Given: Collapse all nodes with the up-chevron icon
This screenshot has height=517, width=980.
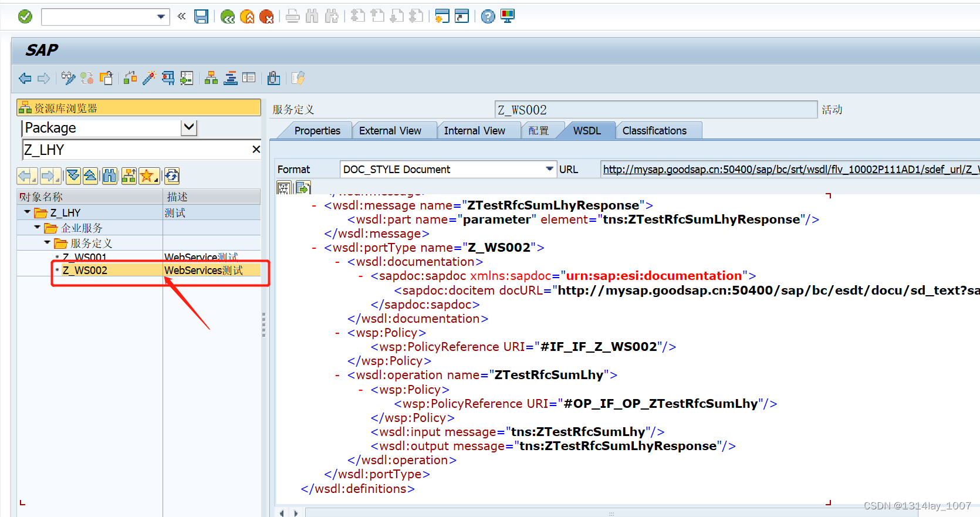Looking at the screenshot, I should [90, 175].
